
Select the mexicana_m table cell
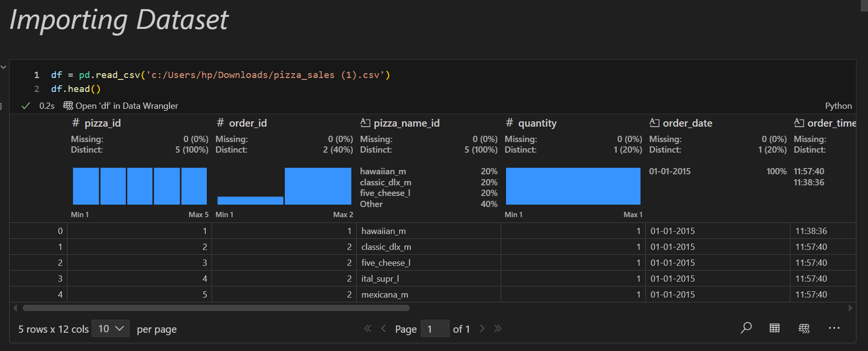point(428,295)
